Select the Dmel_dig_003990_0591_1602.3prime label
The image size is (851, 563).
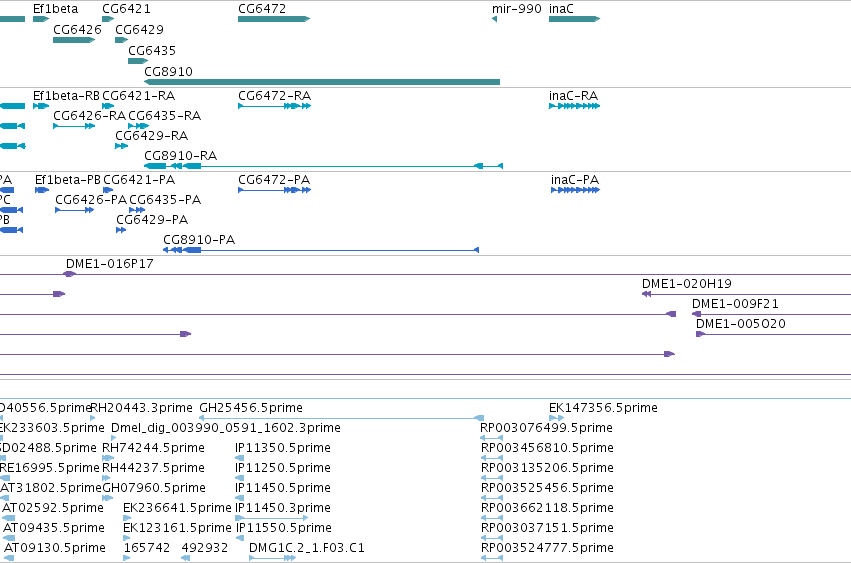[x=226, y=428]
